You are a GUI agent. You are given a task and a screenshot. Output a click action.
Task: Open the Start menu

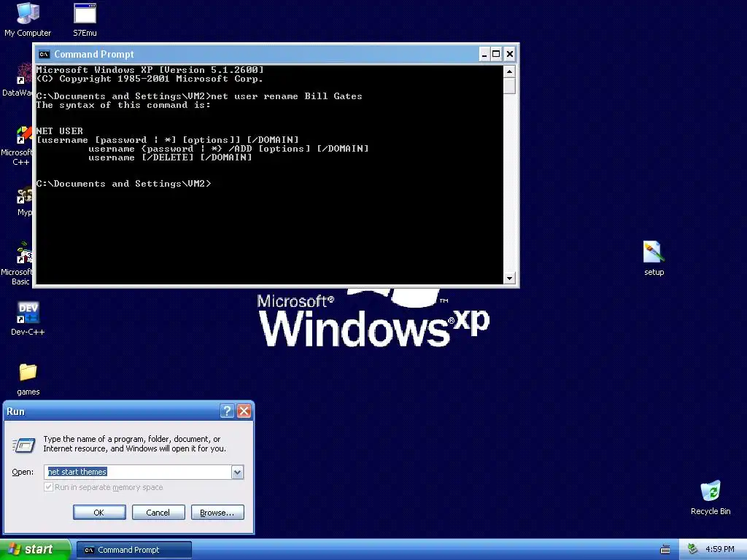pyautogui.click(x=35, y=550)
